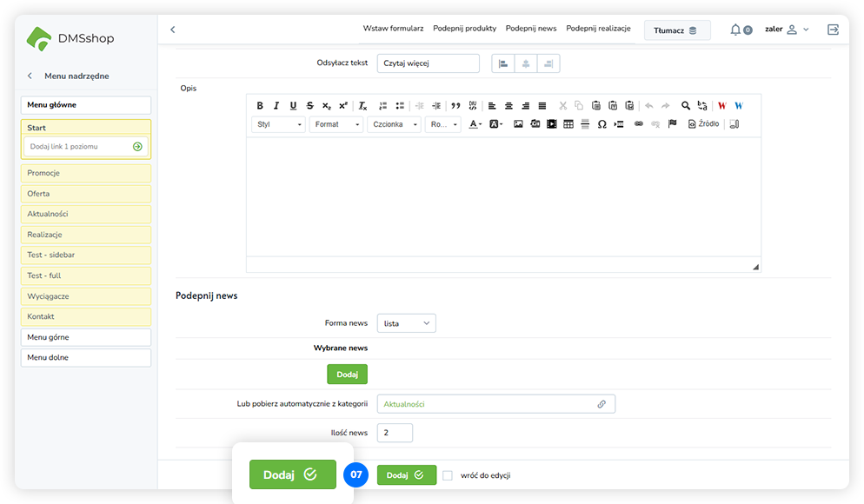Click the logout icon at top right
Viewport: 864px width, 504px height.
coord(833,30)
